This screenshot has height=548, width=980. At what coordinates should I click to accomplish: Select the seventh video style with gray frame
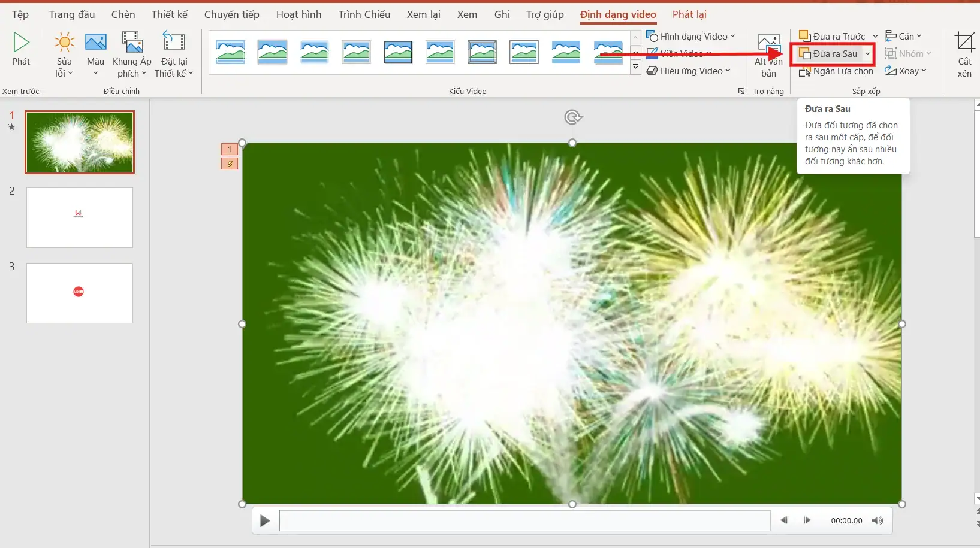(482, 52)
